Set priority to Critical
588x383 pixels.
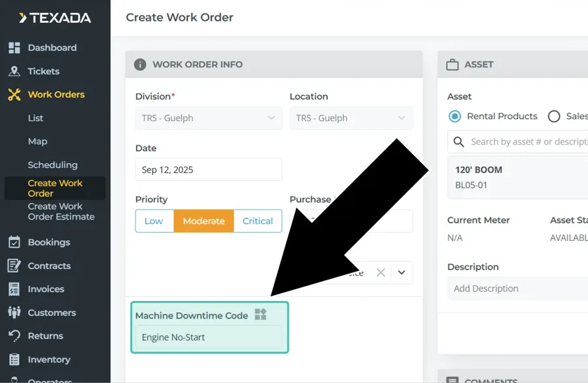[257, 221]
